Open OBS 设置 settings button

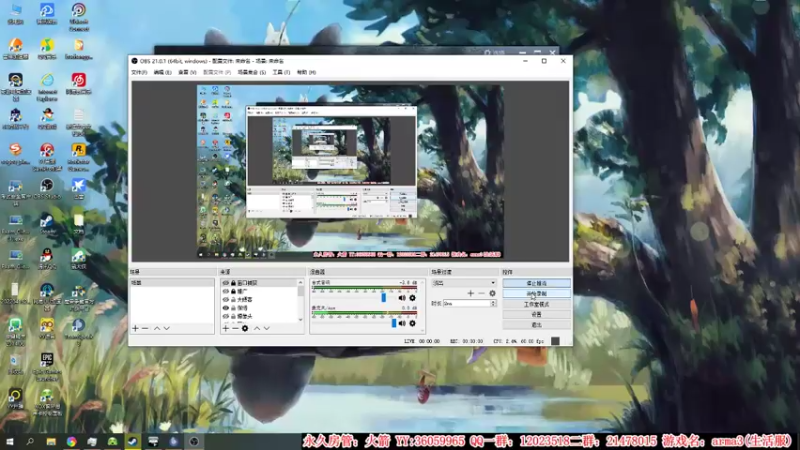(x=536, y=314)
